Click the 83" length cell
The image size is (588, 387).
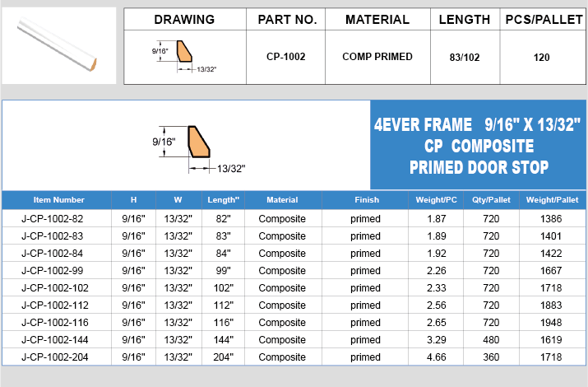click(x=223, y=236)
